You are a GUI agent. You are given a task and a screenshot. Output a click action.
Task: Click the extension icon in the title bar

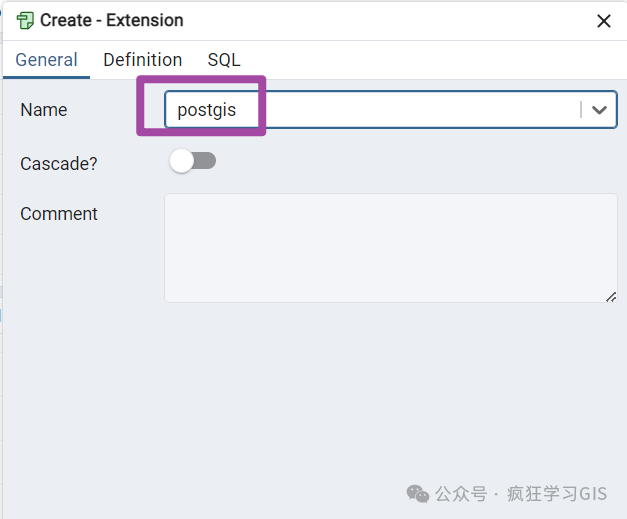26,20
